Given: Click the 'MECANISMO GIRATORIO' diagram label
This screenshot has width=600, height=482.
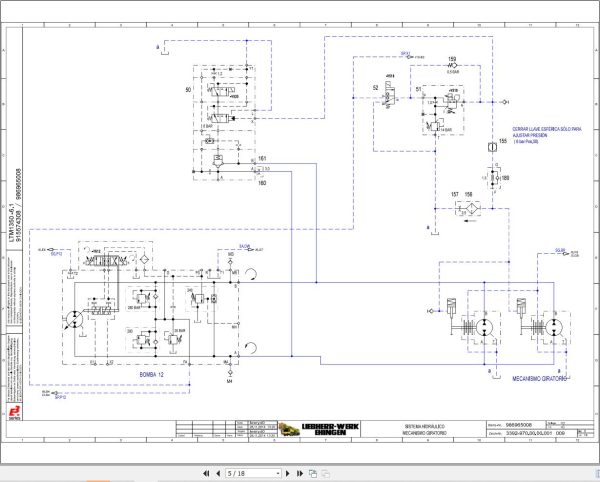Looking at the screenshot, I should tap(539, 379).
